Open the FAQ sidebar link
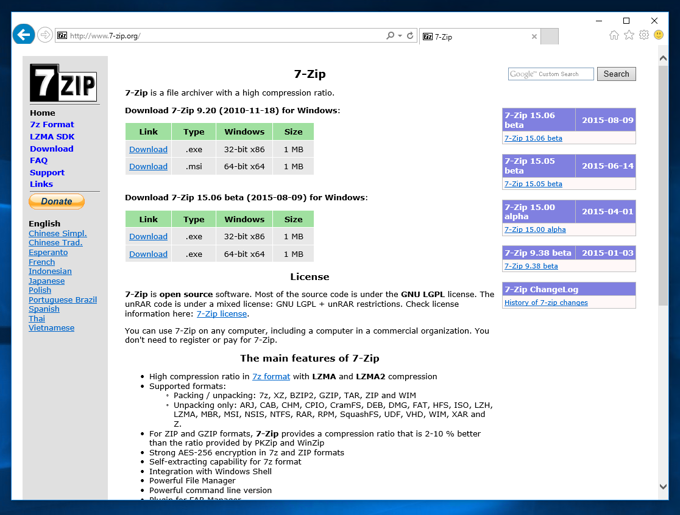The width and height of the screenshot is (680, 515). [x=39, y=160]
